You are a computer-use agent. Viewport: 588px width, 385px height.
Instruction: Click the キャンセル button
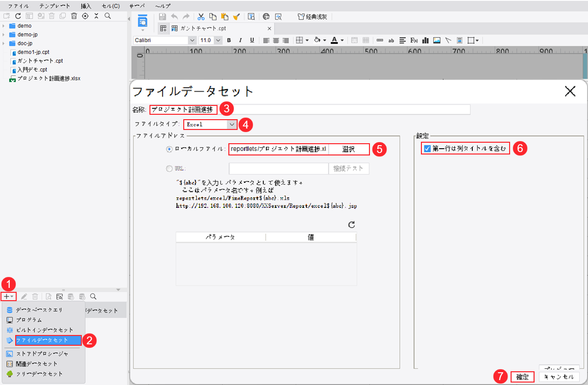coord(559,377)
